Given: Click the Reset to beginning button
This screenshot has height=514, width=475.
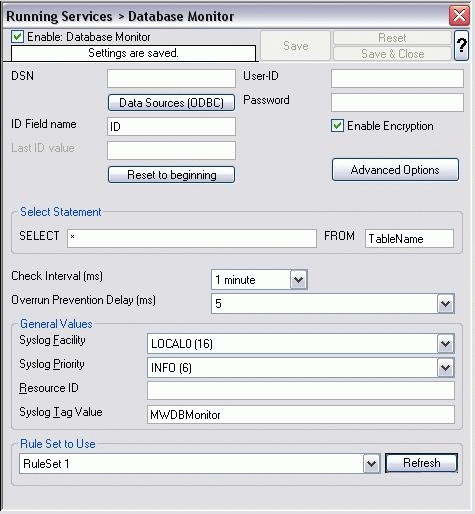Looking at the screenshot, I should point(171,174).
